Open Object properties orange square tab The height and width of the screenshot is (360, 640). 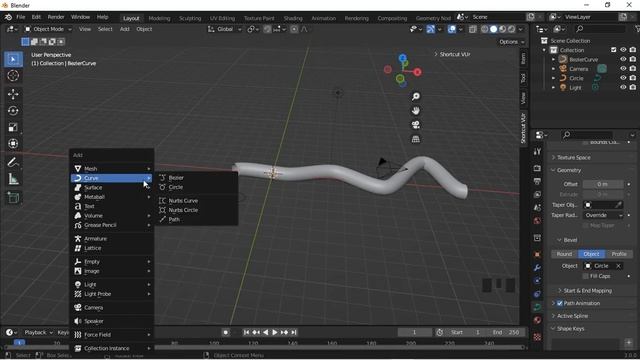pos(537,254)
